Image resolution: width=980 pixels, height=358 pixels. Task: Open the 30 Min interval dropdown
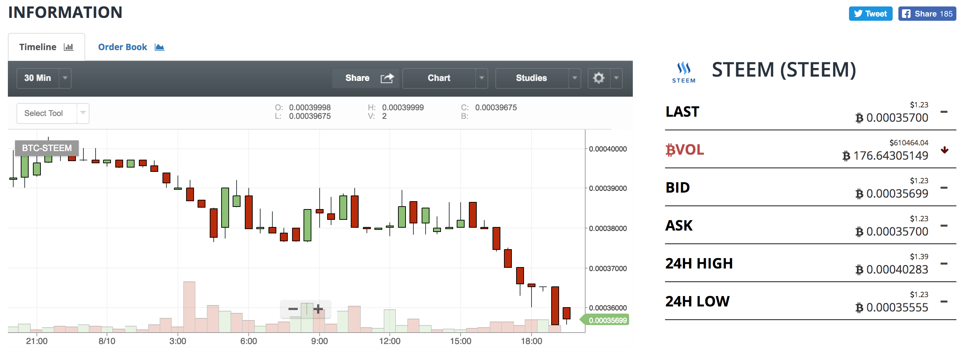click(44, 78)
